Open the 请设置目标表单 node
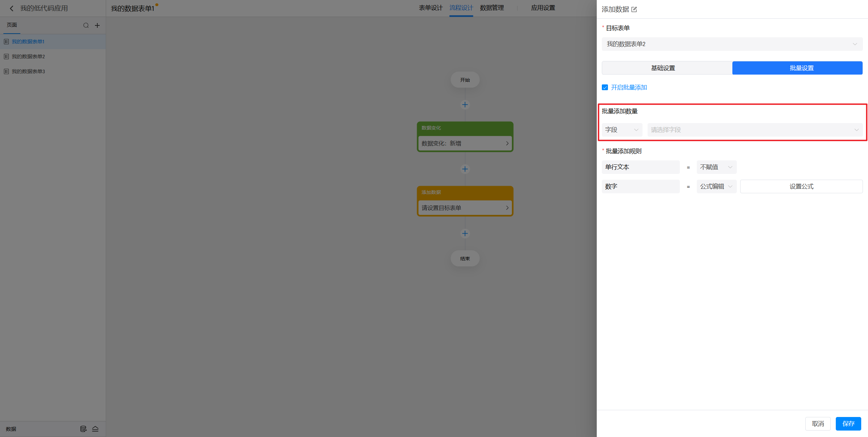The image size is (868, 437). 465,208
